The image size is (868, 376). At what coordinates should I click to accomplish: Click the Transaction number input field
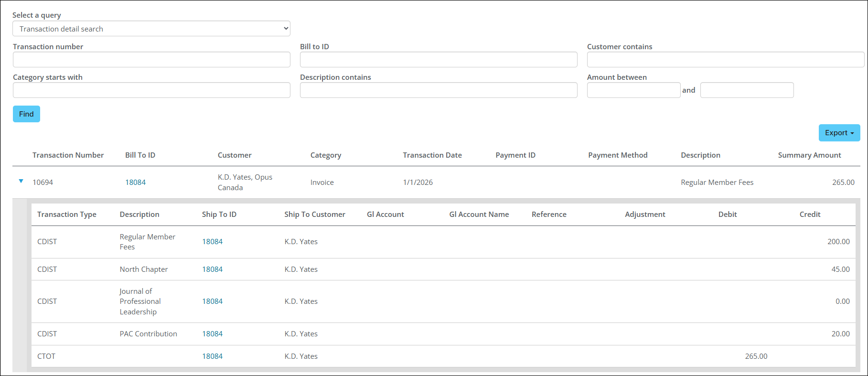tap(151, 60)
